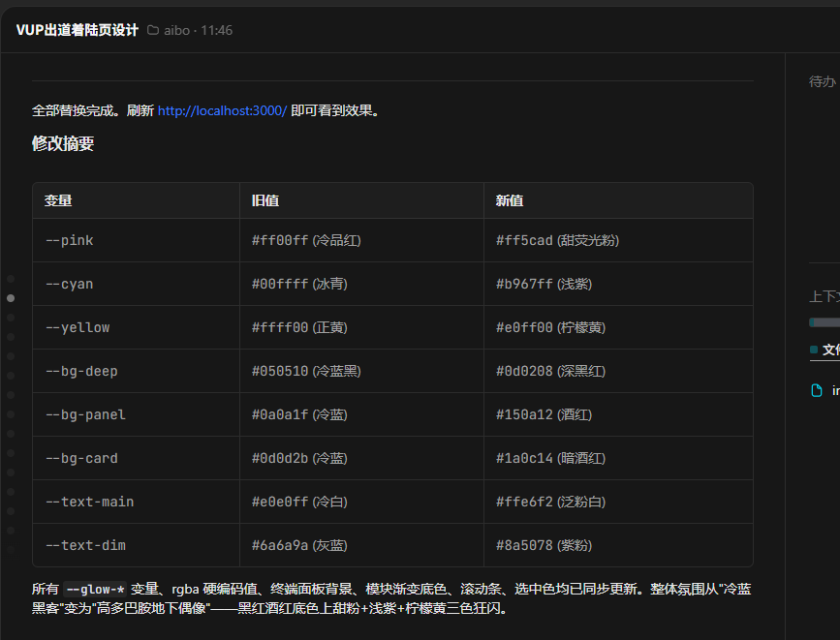Open the http://localhost:3000/ link
840x640 pixels.
[222, 110]
